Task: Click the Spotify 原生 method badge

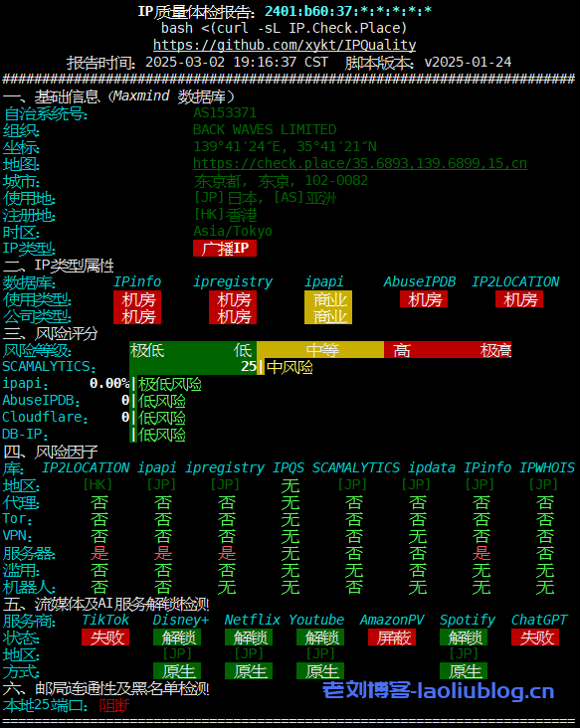Action: pos(464,671)
